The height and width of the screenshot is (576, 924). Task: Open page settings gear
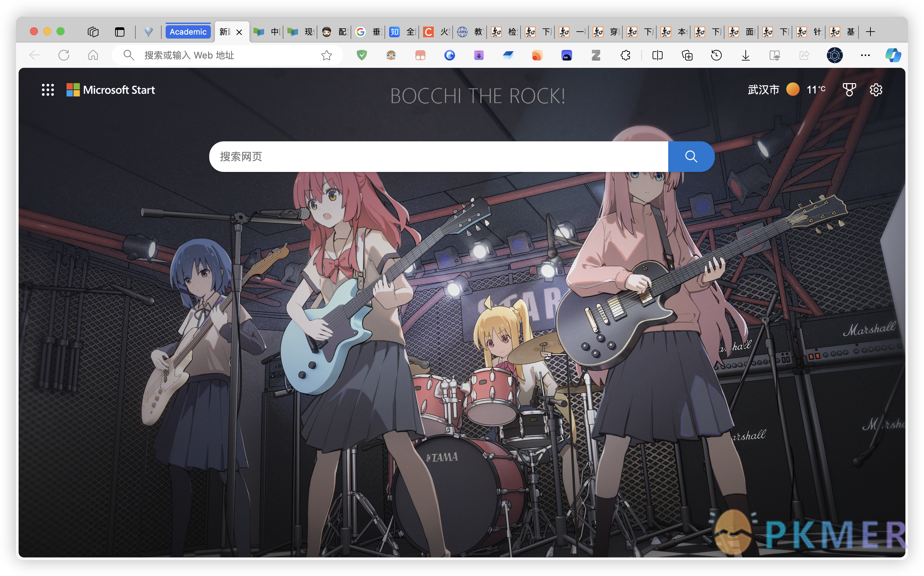coord(876,90)
